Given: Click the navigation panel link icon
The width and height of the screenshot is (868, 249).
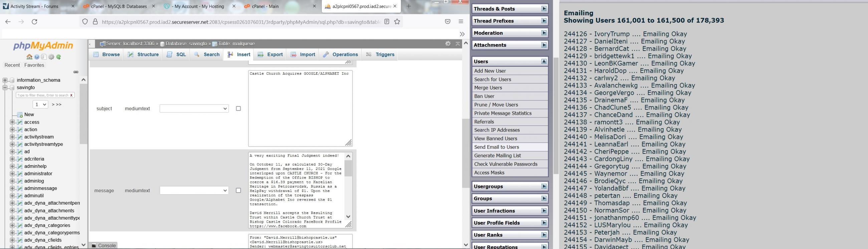Looking at the screenshot, I should 76,72.
